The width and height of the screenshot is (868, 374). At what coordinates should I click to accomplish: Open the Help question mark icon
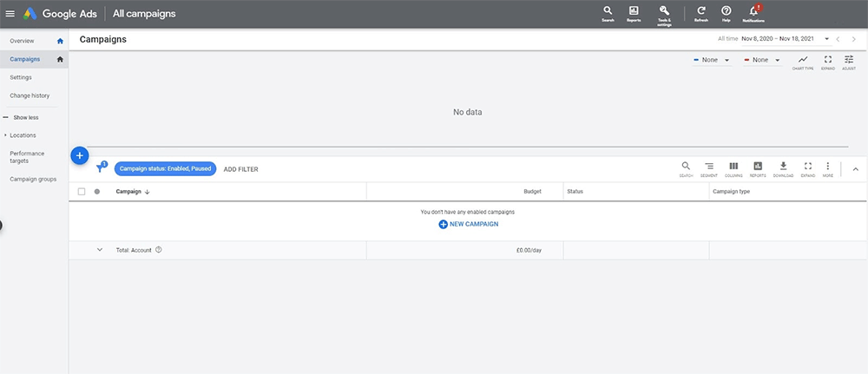coord(727,12)
